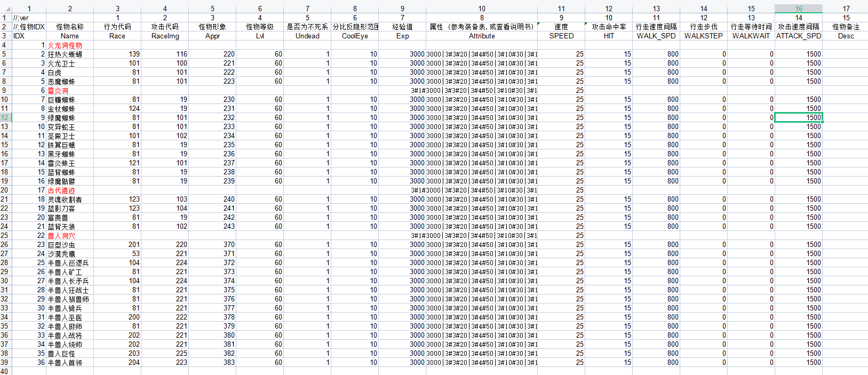Select column header 16
This screenshot has height=375, width=868.
(x=798, y=9)
